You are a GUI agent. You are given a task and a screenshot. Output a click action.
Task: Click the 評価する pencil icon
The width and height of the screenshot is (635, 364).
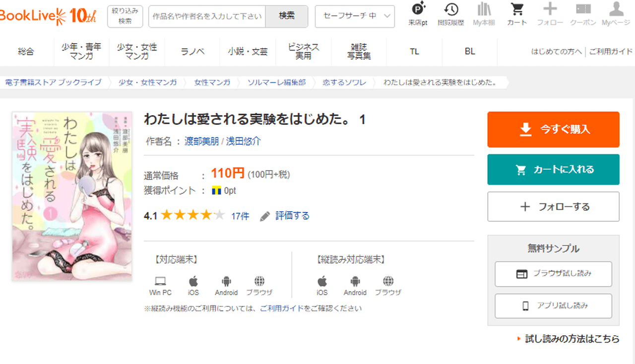(265, 216)
